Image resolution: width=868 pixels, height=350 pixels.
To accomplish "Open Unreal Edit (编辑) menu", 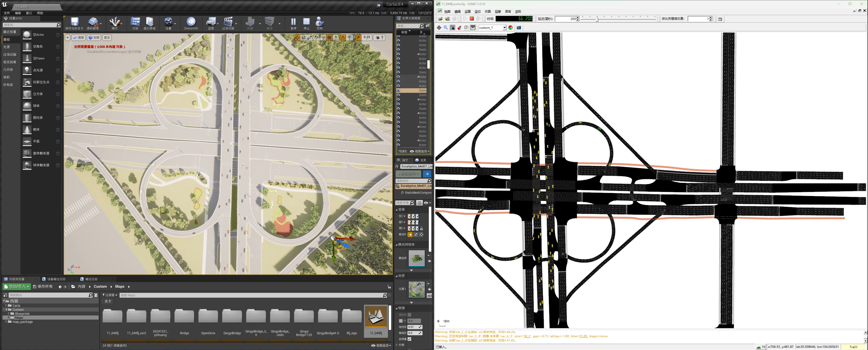I will click(18, 13).
